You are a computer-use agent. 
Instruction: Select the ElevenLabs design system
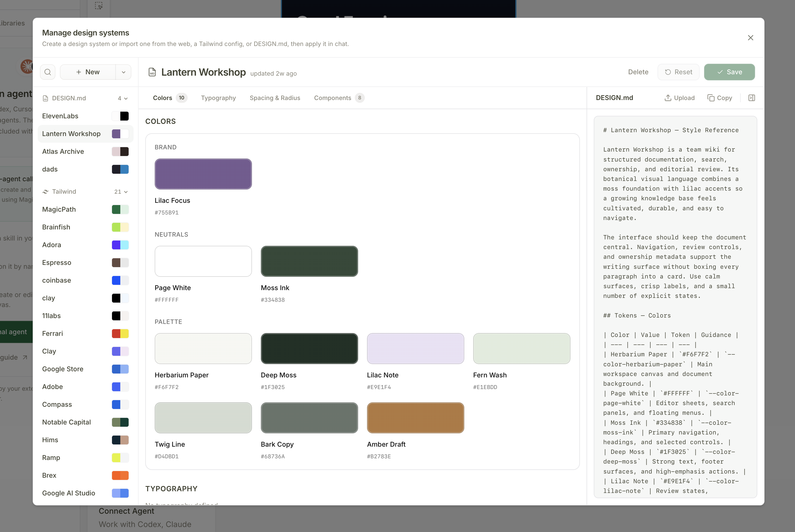coord(86,116)
